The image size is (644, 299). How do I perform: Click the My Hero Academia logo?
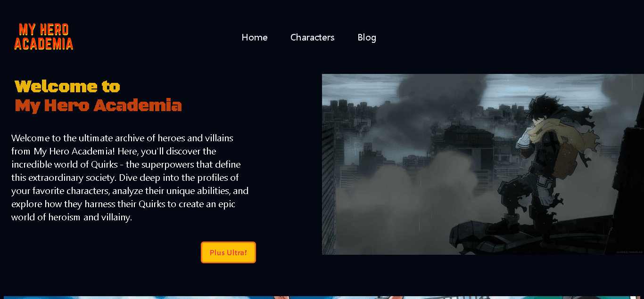point(44,37)
